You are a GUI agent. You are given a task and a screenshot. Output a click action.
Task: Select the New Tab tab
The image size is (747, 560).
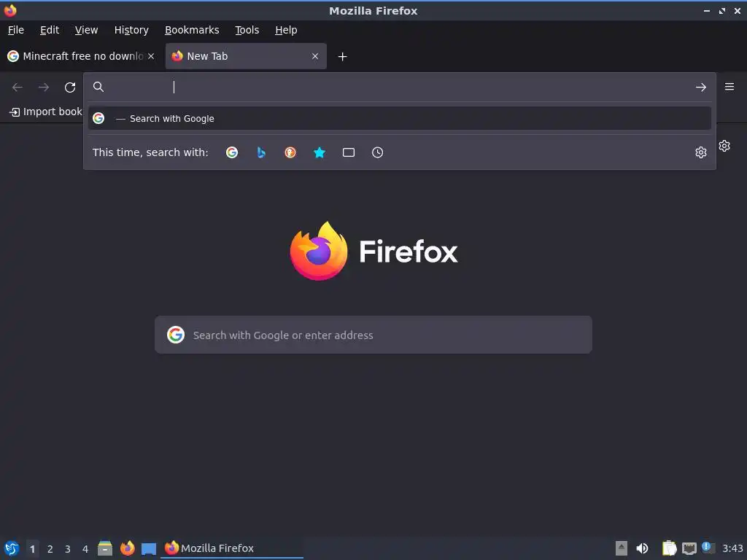point(246,56)
